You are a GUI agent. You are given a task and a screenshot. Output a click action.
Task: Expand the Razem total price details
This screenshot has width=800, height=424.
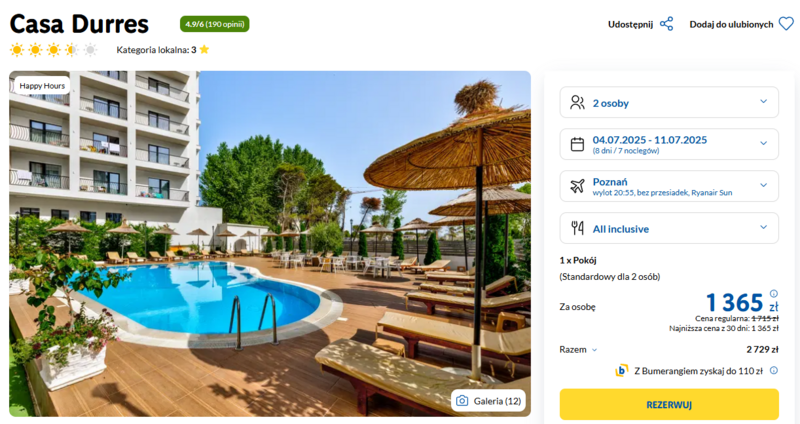(x=578, y=350)
